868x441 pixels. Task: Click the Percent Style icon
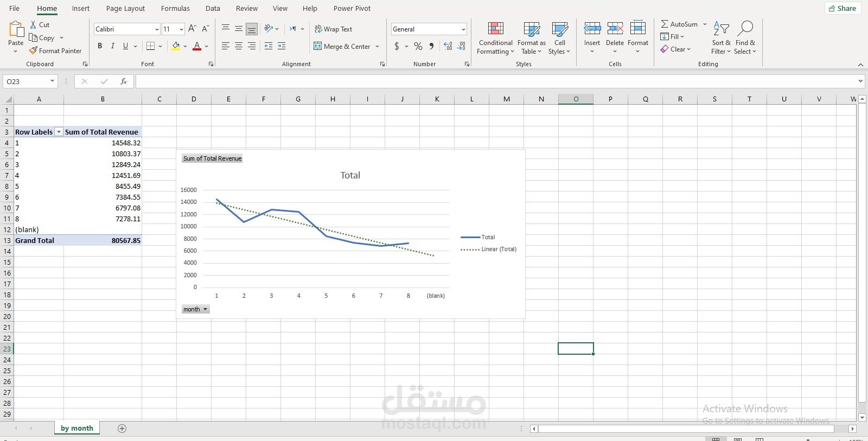point(418,47)
